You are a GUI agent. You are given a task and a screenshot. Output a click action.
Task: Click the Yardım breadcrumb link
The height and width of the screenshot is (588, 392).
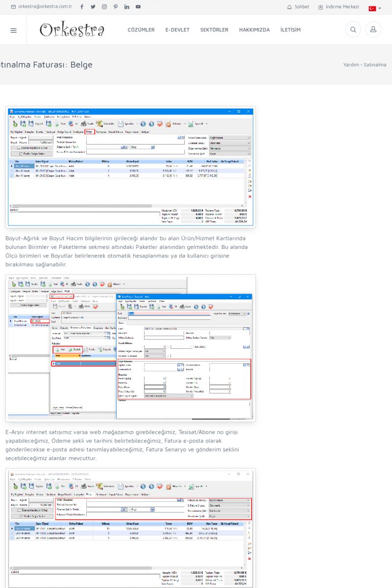[351, 65]
